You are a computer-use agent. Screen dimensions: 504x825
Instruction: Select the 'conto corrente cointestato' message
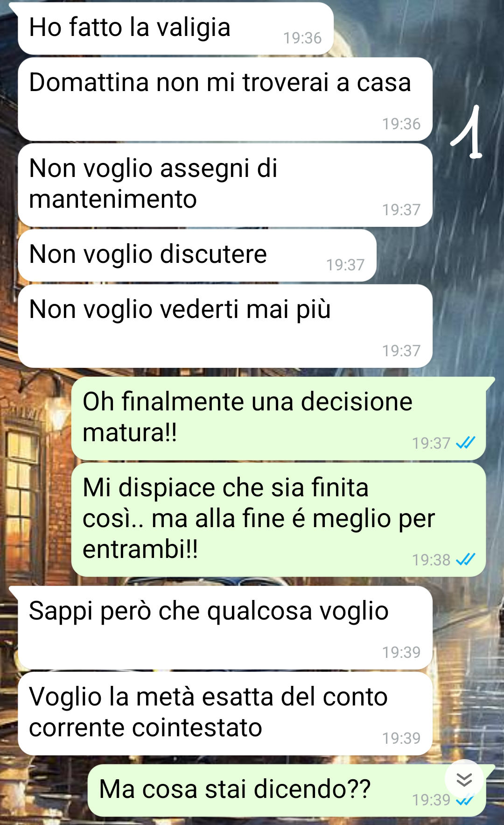[x=225, y=713]
